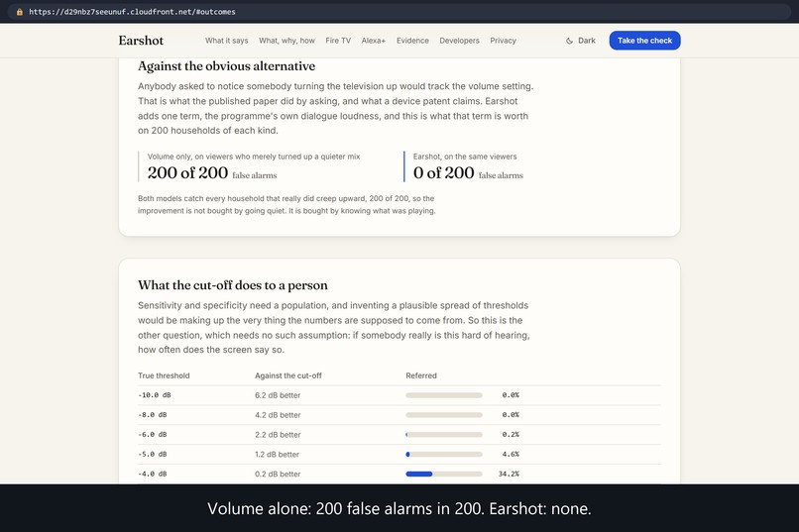Click the moon icon for dark mode
799x532 pixels.
(x=569, y=41)
